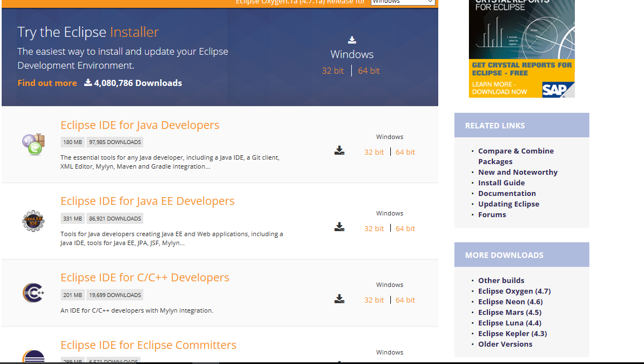This screenshot has height=364, width=644.
Task: Open the Updating Eclipse link
Action: pos(509,204)
